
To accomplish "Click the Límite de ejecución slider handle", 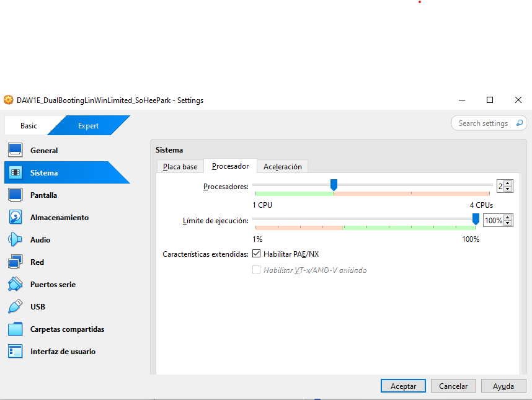I will pyautogui.click(x=476, y=219).
